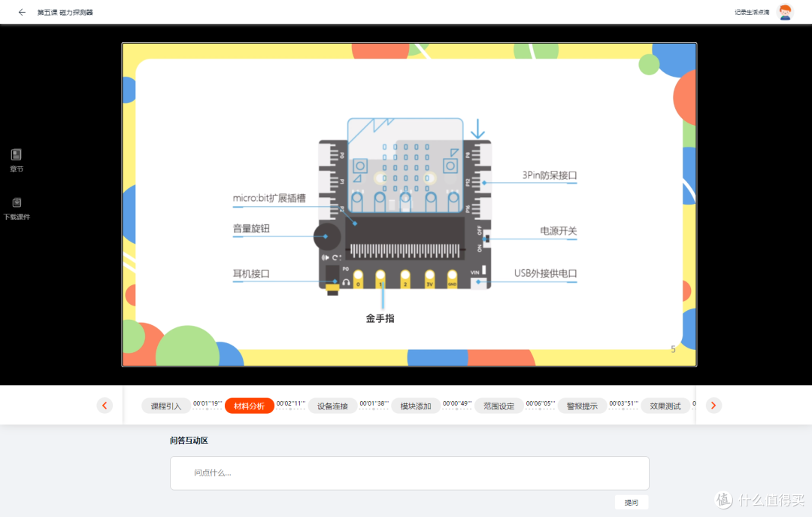Show previous chapters with the left chevron

(105, 406)
